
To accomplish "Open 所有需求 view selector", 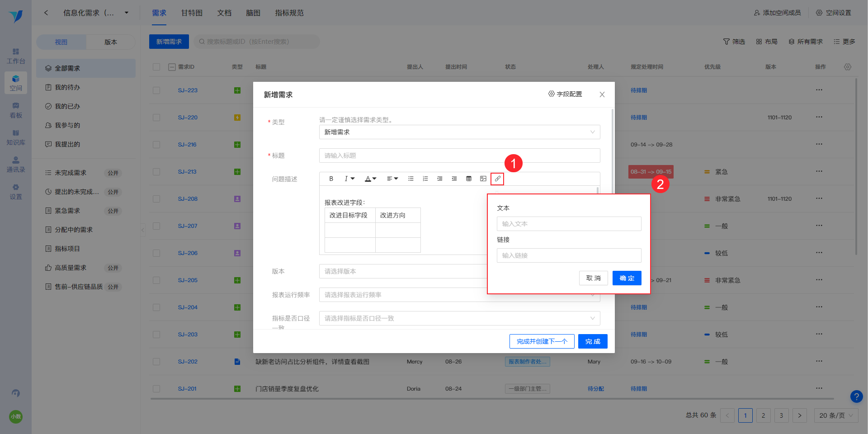I will [806, 42].
